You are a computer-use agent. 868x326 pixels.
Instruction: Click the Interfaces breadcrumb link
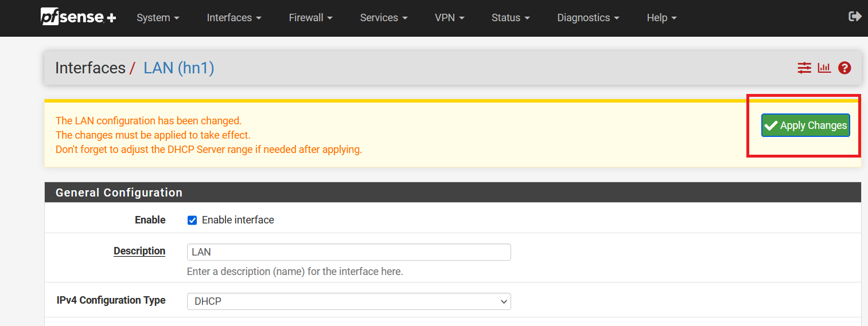[x=90, y=68]
